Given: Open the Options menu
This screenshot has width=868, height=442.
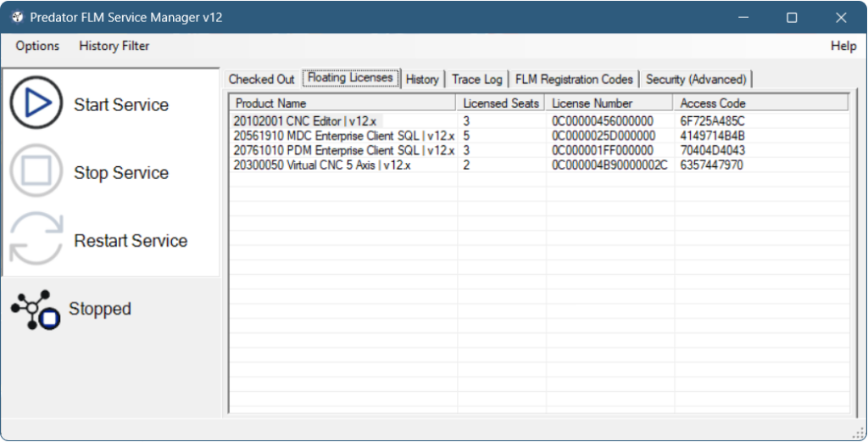Looking at the screenshot, I should tap(37, 46).
